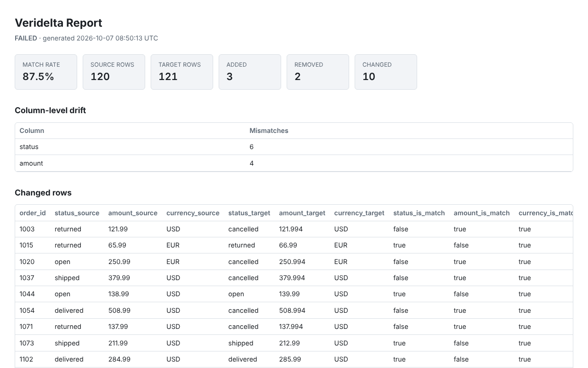Viewport: 588px width, 368px height.
Task: Click the status_target column header
Action: 249,213
